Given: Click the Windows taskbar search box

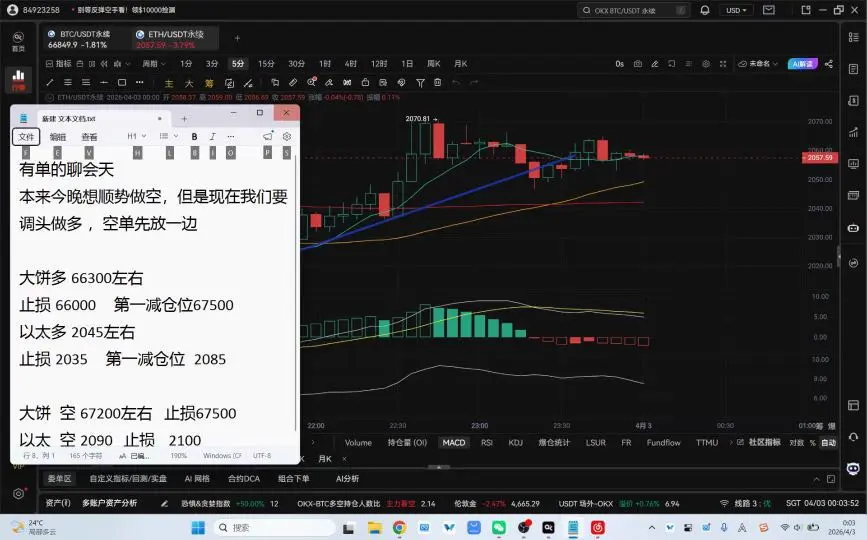Looking at the screenshot, I should (274, 528).
